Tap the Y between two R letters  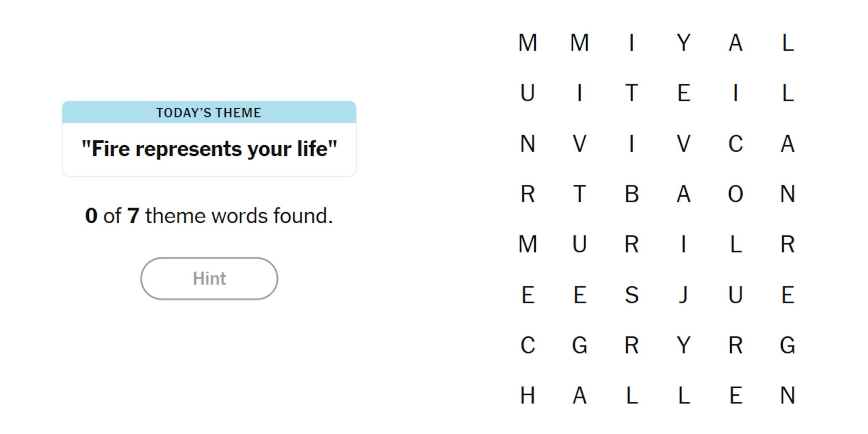pos(683,345)
